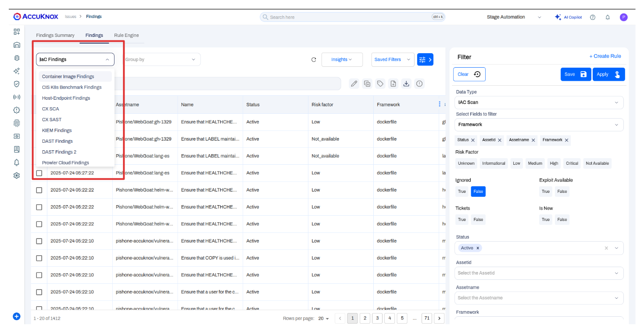The image size is (644, 333).
Task: Click the add-file icon above table
Action: click(x=393, y=83)
